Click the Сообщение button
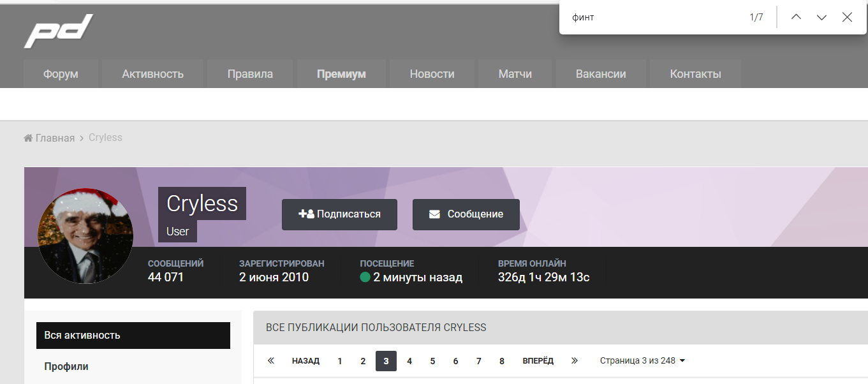Screen dimensions: 868x384 (x=466, y=214)
